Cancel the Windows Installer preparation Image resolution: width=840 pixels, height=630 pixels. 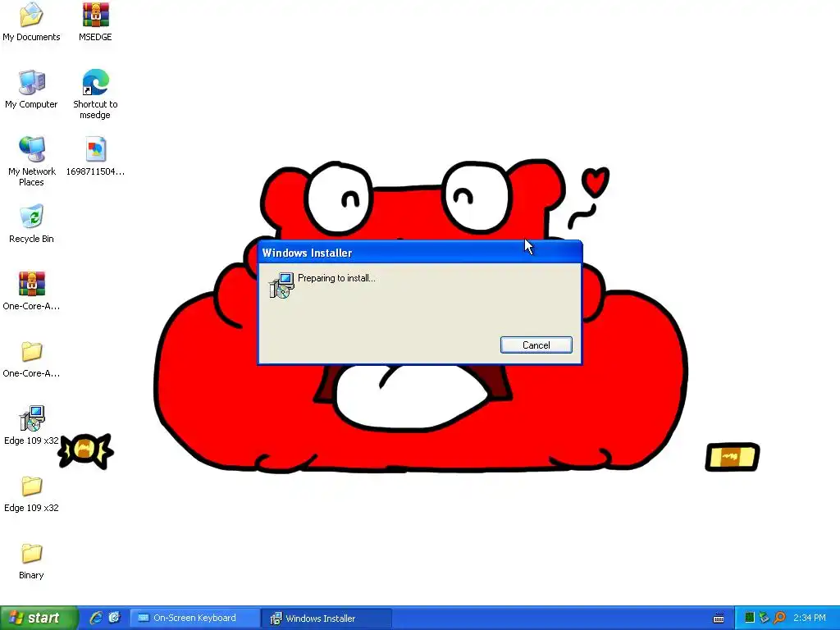(x=536, y=345)
